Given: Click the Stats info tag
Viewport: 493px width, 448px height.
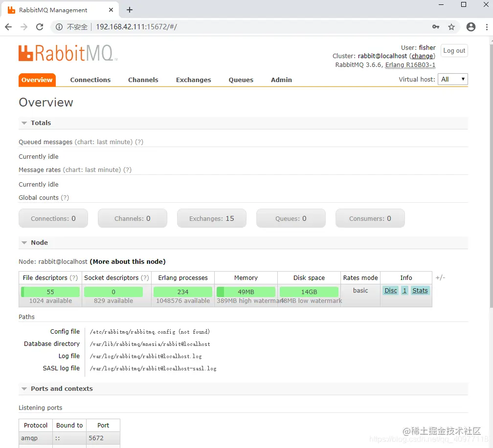Looking at the screenshot, I should tap(420, 291).
